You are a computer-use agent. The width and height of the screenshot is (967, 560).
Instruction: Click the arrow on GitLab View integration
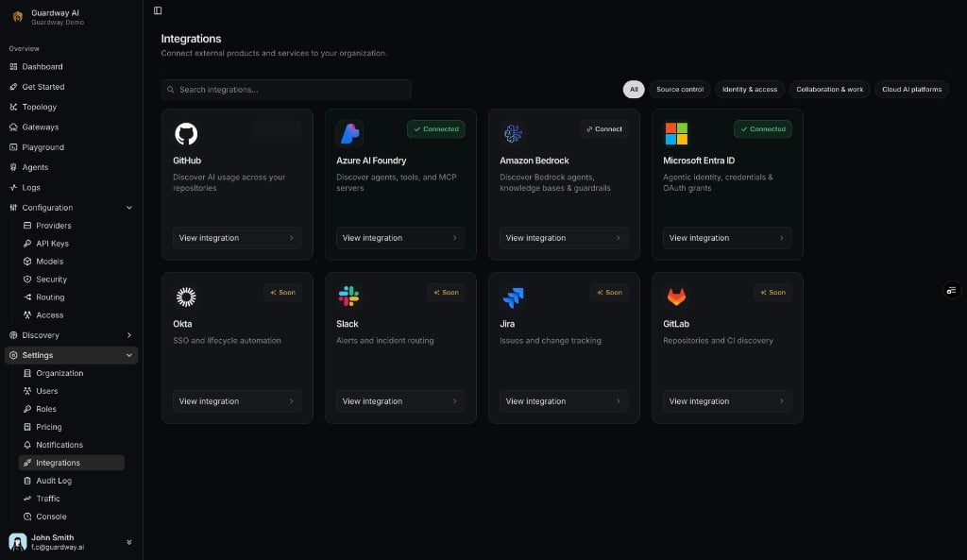click(782, 401)
